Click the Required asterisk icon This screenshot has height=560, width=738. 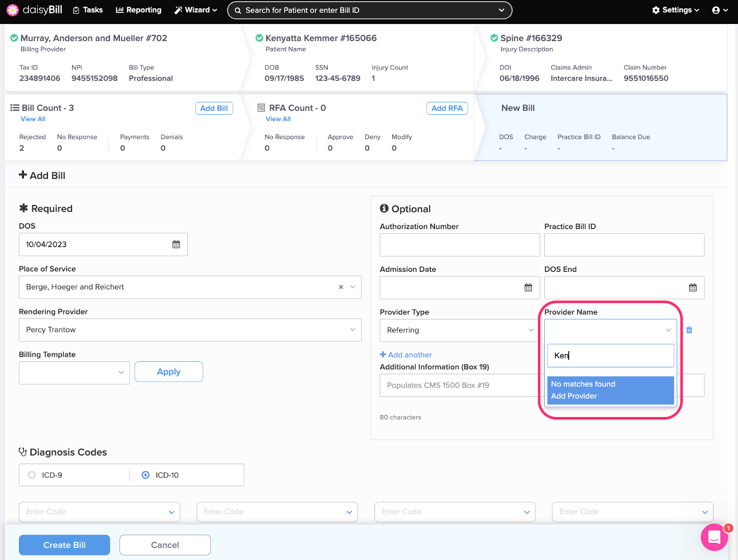[24, 208]
